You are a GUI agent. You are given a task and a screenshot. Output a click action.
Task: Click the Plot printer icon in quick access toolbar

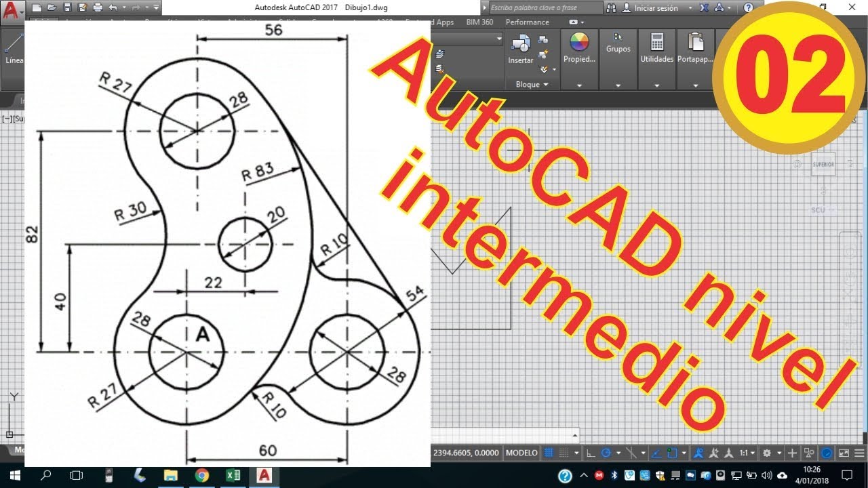tap(98, 8)
